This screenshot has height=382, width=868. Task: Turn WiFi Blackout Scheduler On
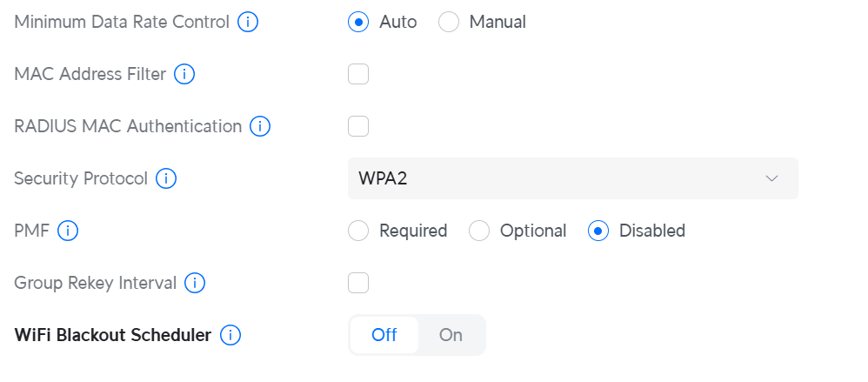[451, 335]
